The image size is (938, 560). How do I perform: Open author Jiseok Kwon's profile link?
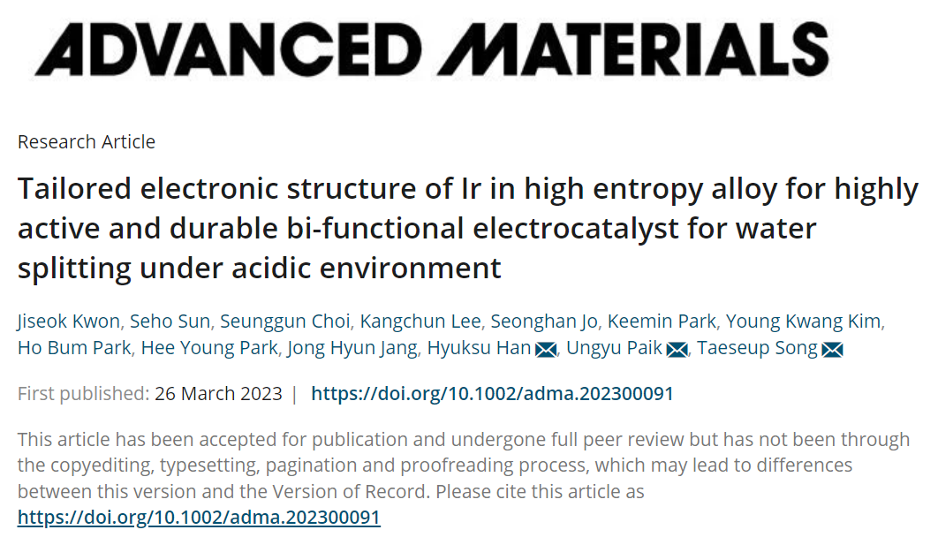(69, 322)
